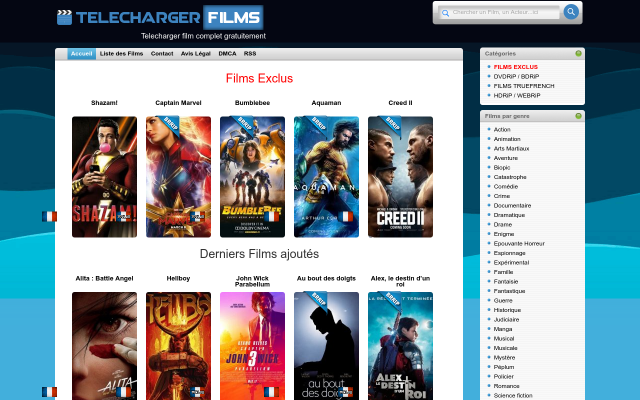Choose the Guerre genre

(503, 300)
